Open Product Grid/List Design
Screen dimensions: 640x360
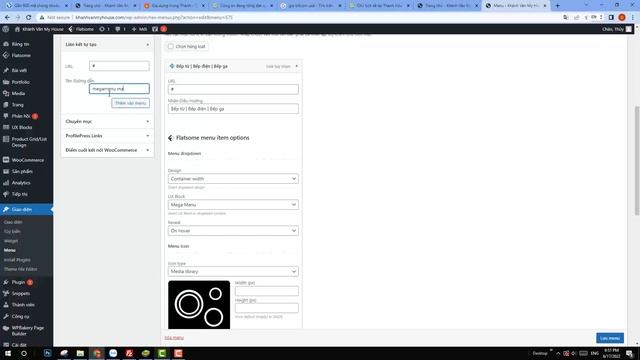(29, 142)
